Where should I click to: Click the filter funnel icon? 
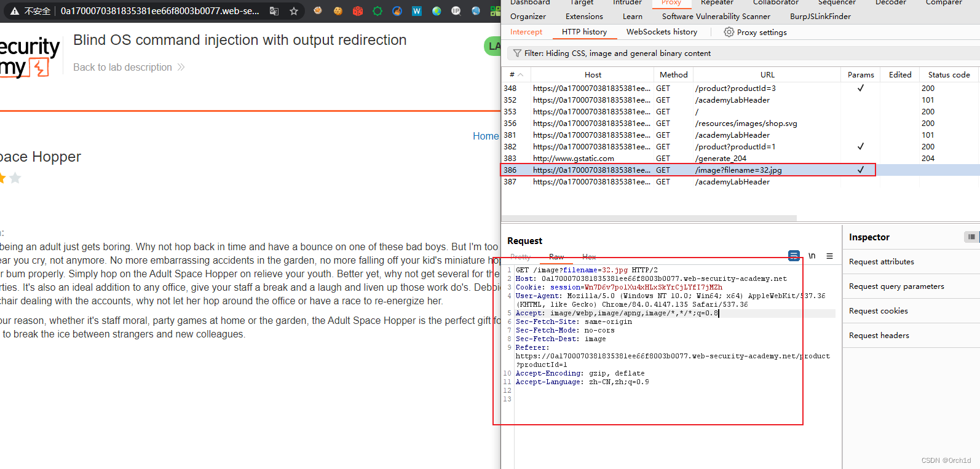click(517, 53)
